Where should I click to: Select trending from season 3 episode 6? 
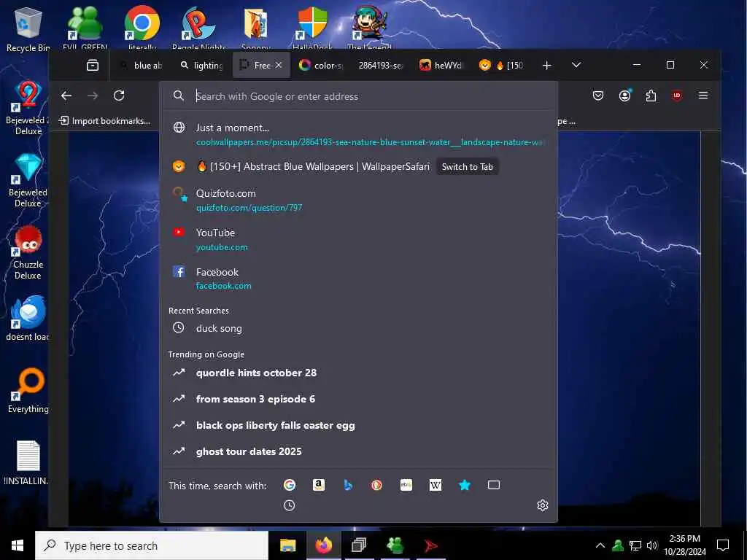point(358,399)
